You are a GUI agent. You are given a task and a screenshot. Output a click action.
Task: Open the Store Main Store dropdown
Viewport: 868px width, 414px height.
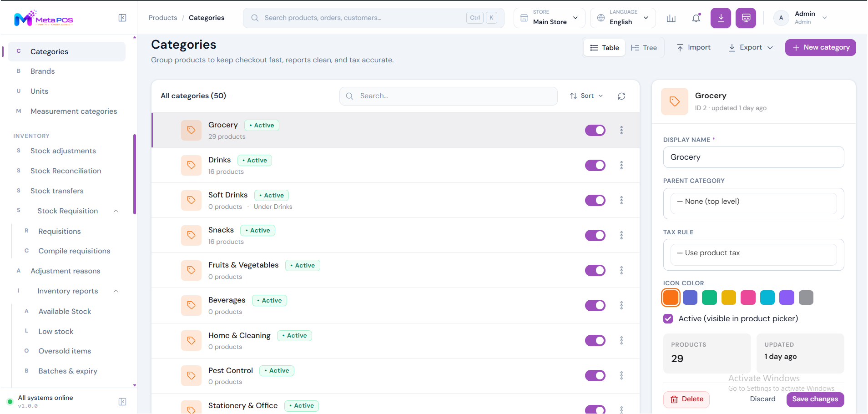click(549, 18)
